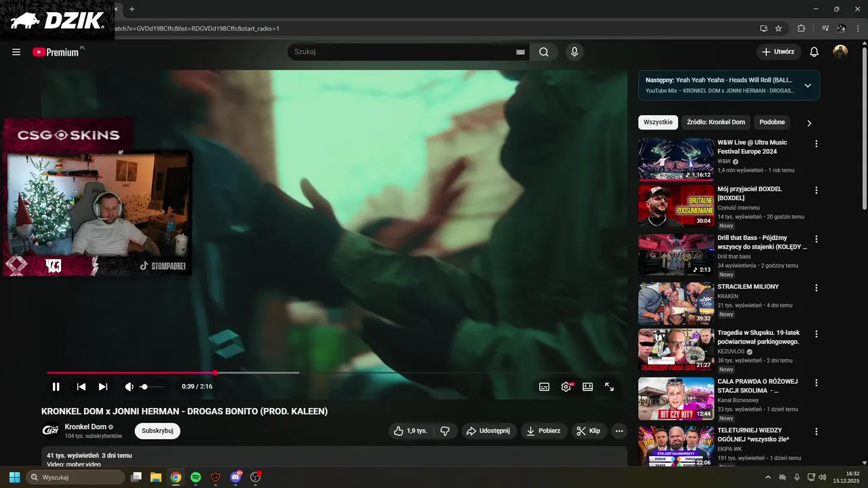The width and height of the screenshot is (868, 488).
Task: Open Chrome profile avatar in toolbar
Action: click(842, 28)
